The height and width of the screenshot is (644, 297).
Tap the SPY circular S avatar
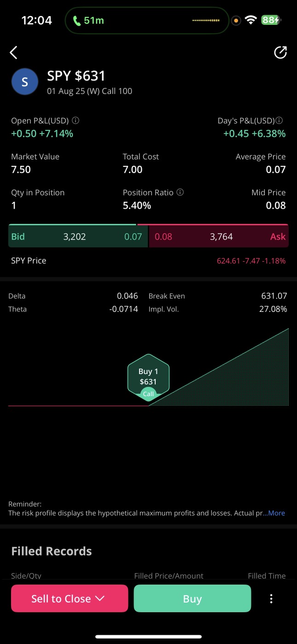[x=25, y=82]
